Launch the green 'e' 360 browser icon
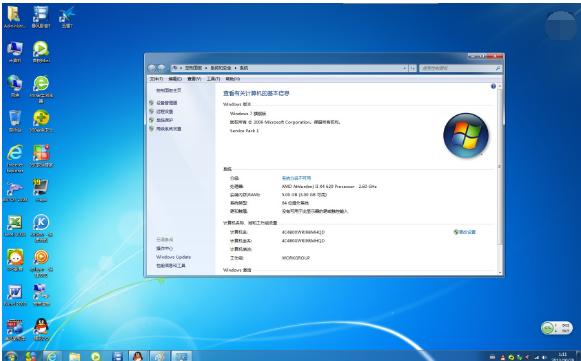Screen dimensions: 581x361 coord(41,89)
